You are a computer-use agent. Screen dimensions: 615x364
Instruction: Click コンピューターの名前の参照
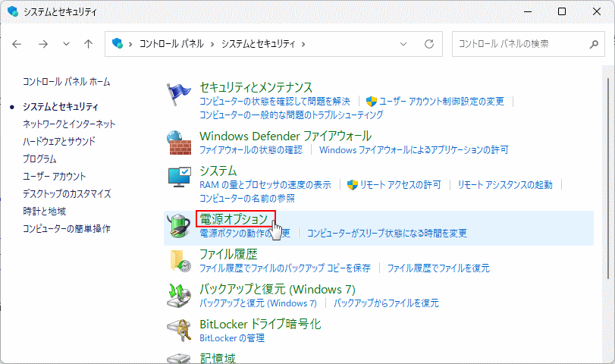[x=247, y=198]
